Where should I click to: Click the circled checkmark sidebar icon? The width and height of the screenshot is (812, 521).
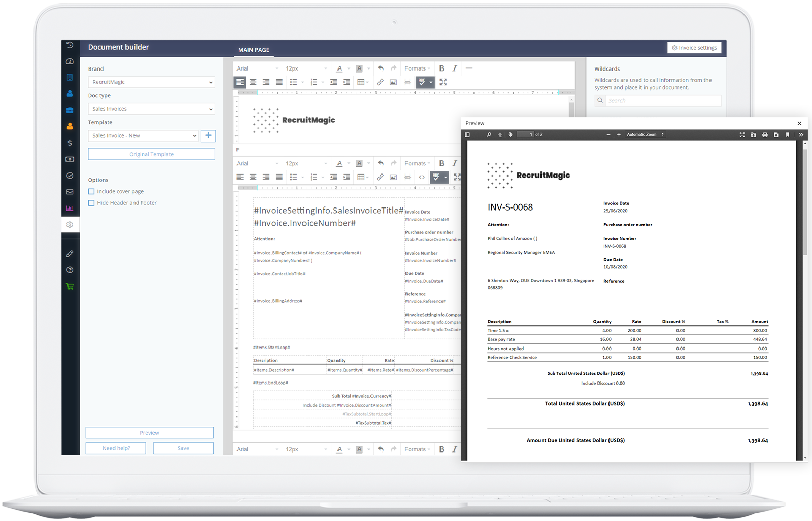click(x=70, y=176)
